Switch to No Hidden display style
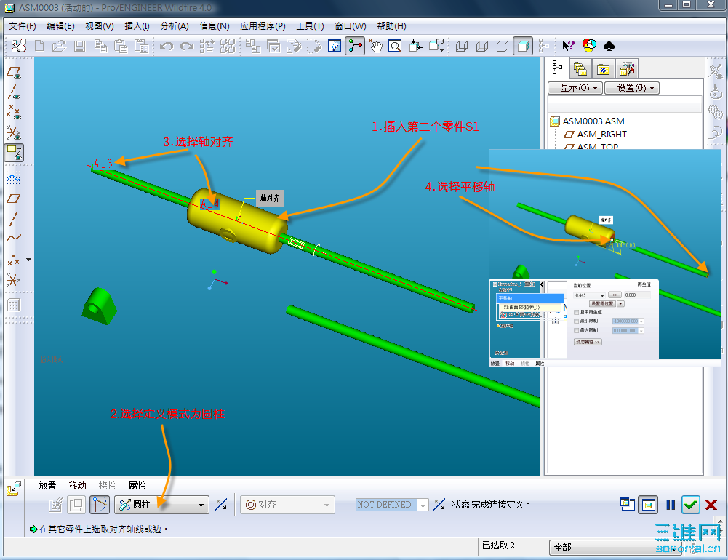Screen dimensions: 728x560 (503, 46)
